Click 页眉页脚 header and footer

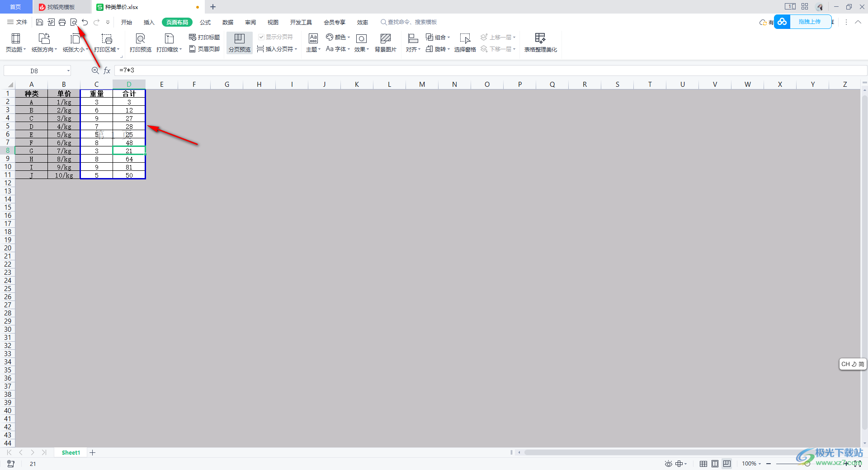tap(204, 49)
